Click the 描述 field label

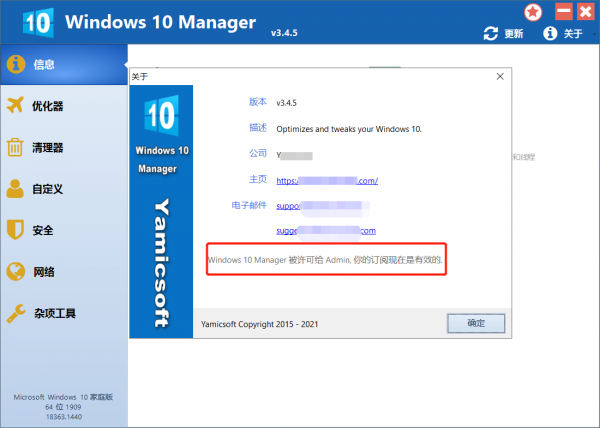(x=258, y=128)
